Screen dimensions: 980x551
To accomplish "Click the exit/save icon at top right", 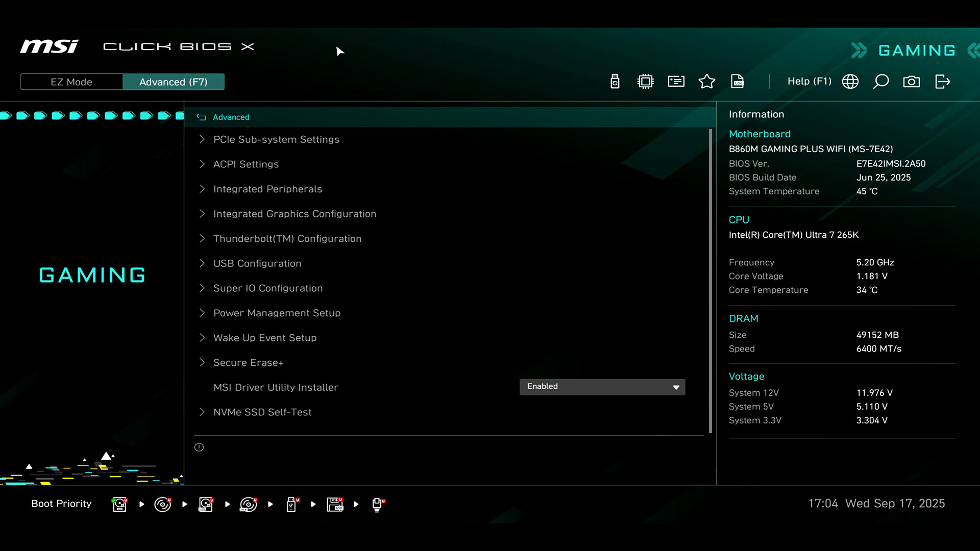I will tap(943, 82).
